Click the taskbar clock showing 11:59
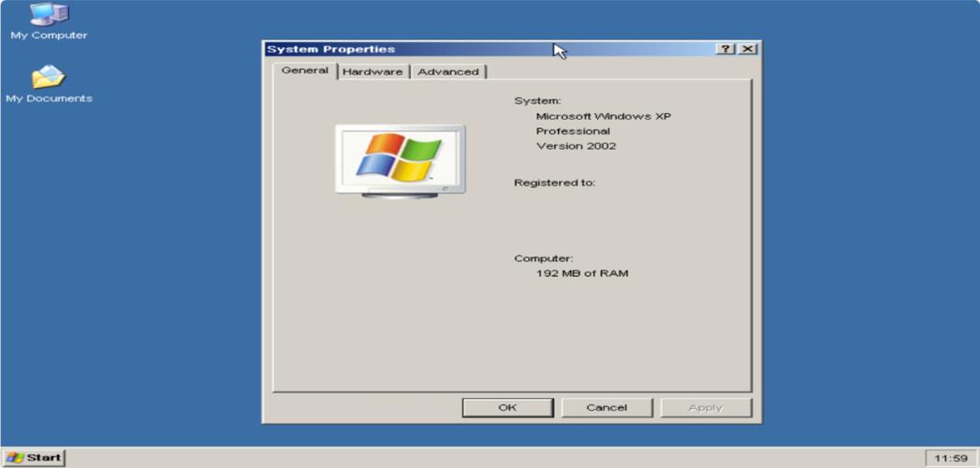Screen dimensions: 980x468 [951, 459]
